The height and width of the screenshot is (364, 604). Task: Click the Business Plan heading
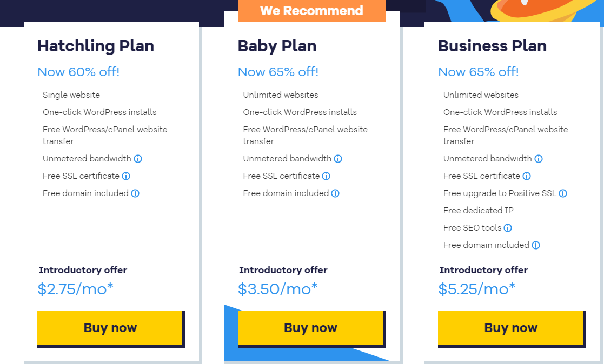(x=492, y=46)
